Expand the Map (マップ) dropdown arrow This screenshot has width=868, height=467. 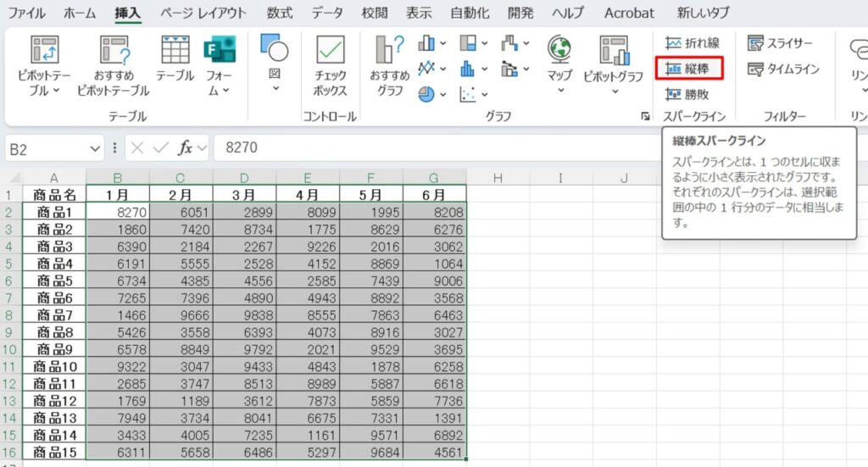[x=560, y=90]
